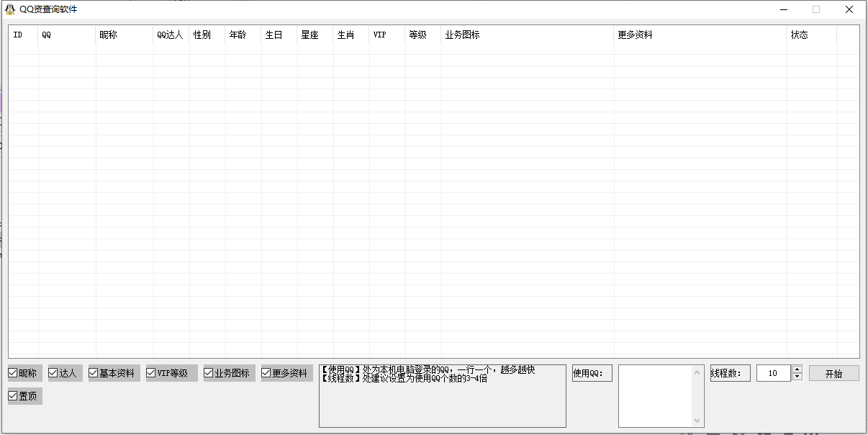The width and height of the screenshot is (868, 435).
Task: Increase the 线程数 value with the up arrow
Action: 797,369
